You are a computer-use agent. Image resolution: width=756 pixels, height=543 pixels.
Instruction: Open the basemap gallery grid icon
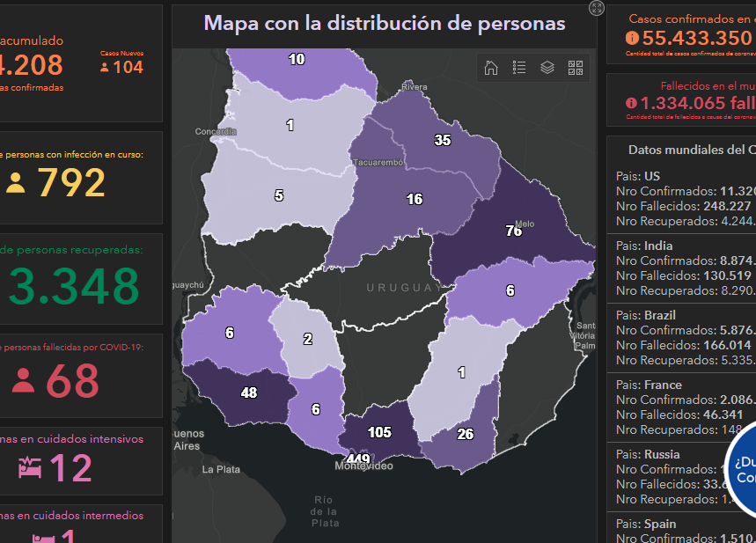click(x=576, y=68)
